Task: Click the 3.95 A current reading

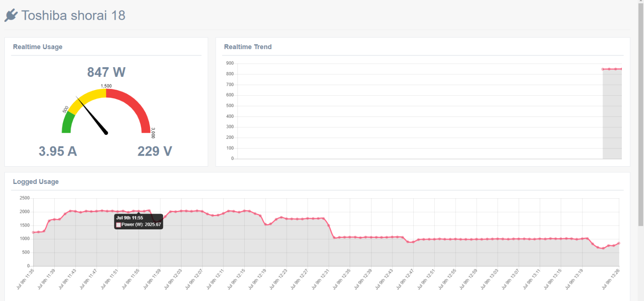Action: [x=58, y=151]
